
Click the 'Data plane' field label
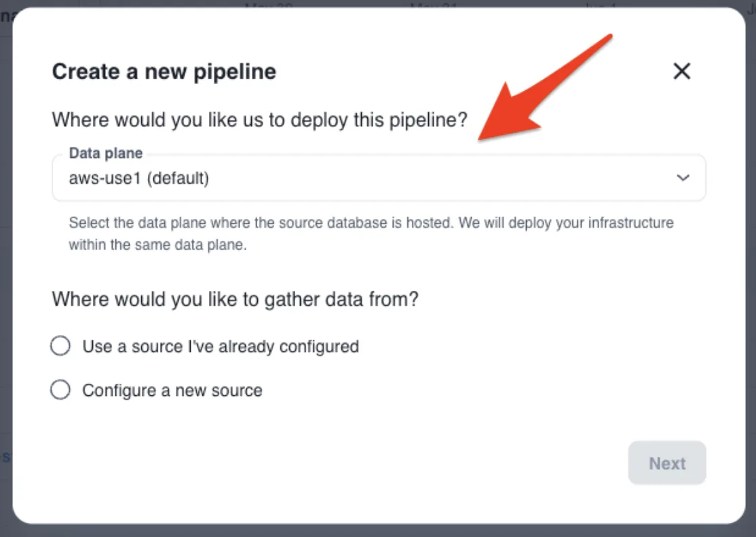click(x=106, y=153)
